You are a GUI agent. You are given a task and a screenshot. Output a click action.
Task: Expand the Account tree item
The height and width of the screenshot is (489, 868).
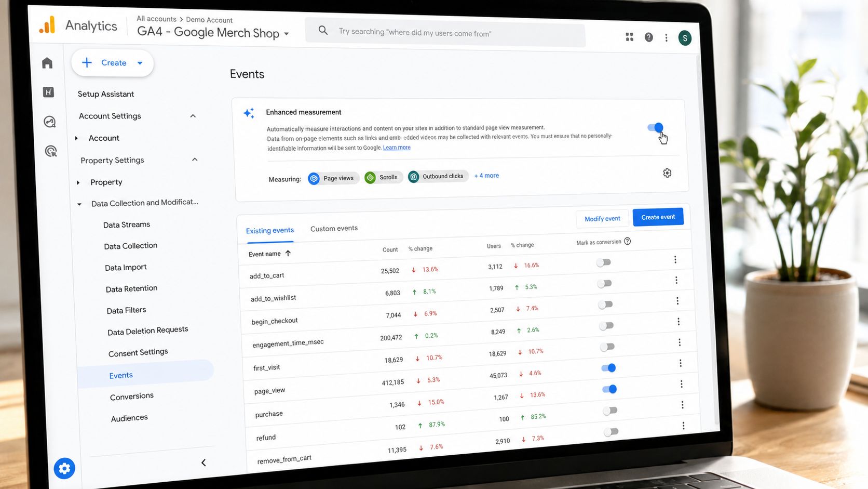76,138
